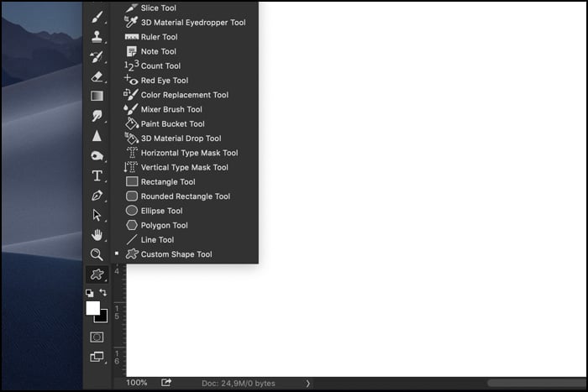The height and width of the screenshot is (392, 588).
Task: Select the Smudge tool
Action: (x=97, y=116)
